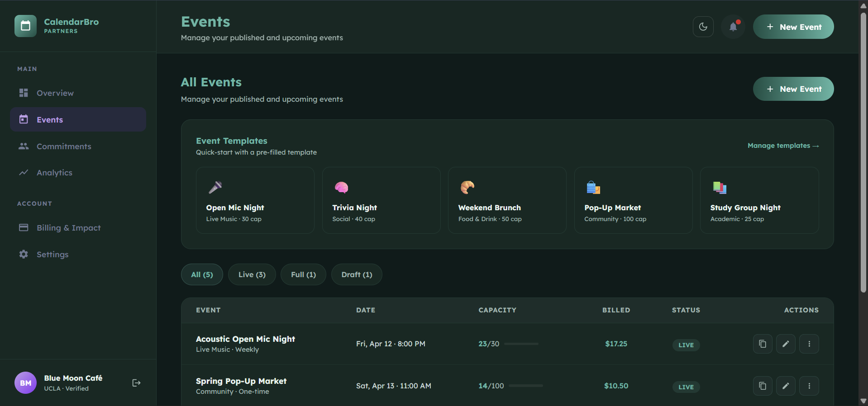The width and height of the screenshot is (868, 406).
Task: Click the Billing credit card icon
Action: 24,227
